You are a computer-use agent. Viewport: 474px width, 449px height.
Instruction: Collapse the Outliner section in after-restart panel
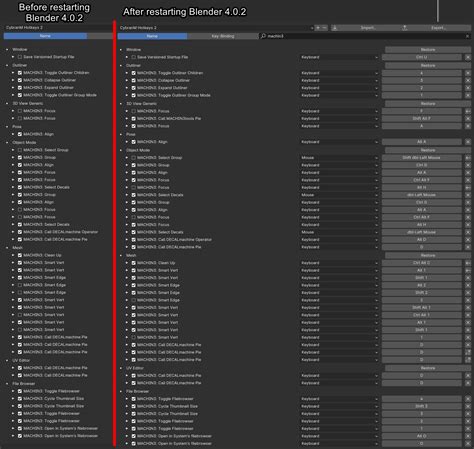121,66
